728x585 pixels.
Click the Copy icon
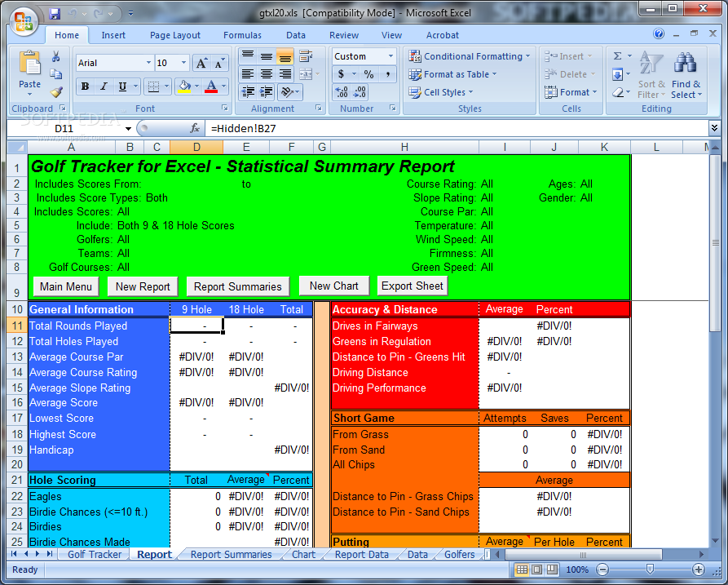tap(55, 74)
